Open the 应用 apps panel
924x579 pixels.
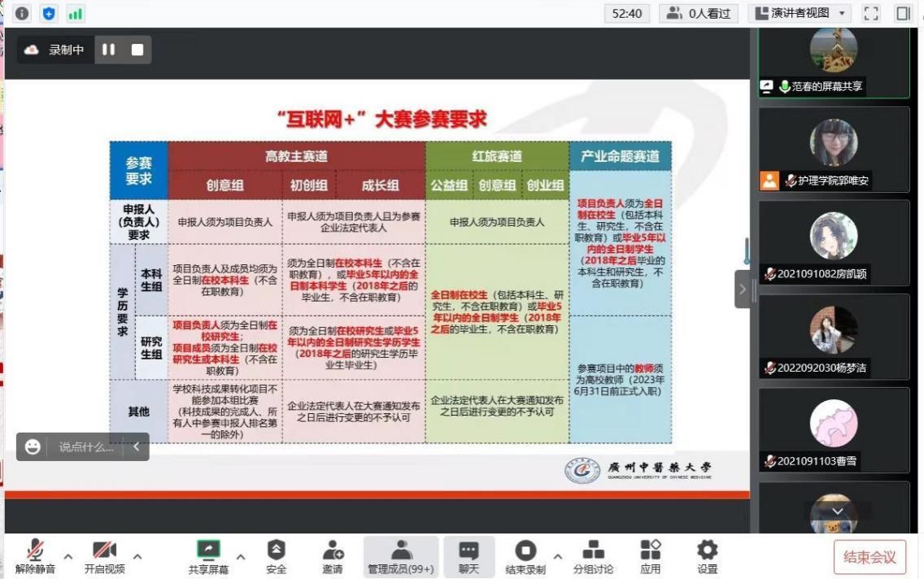pos(650,556)
